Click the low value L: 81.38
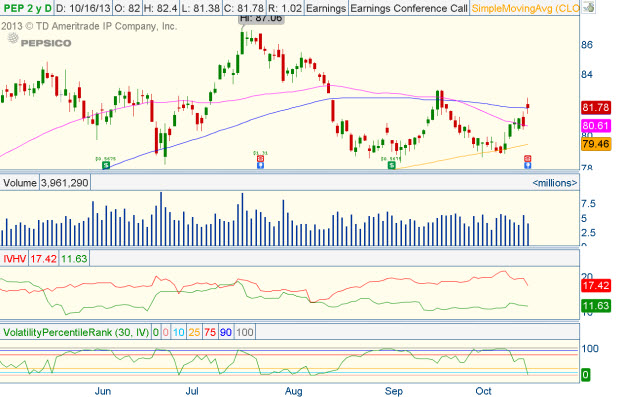Image resolution: width=625 pixels, height=397 pixels. [x=200, y=8]
